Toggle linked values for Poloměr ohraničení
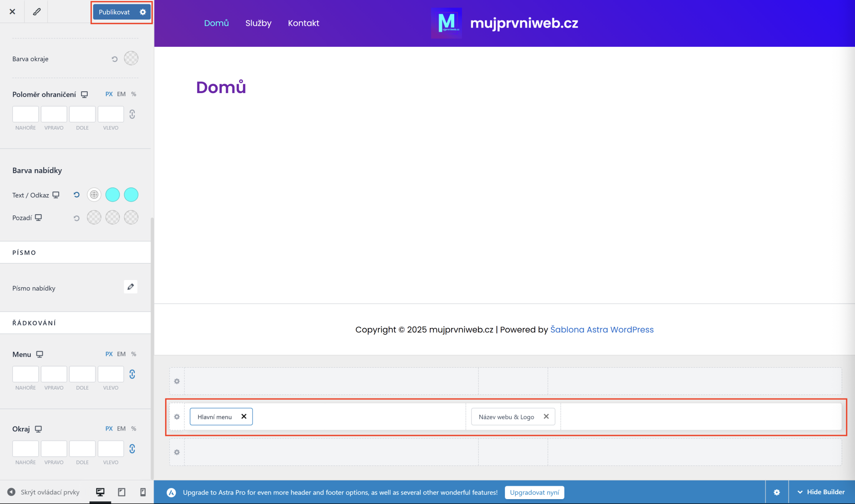This screenshot has height=504, width=855. pyautogui.click(x=132, y=114)
